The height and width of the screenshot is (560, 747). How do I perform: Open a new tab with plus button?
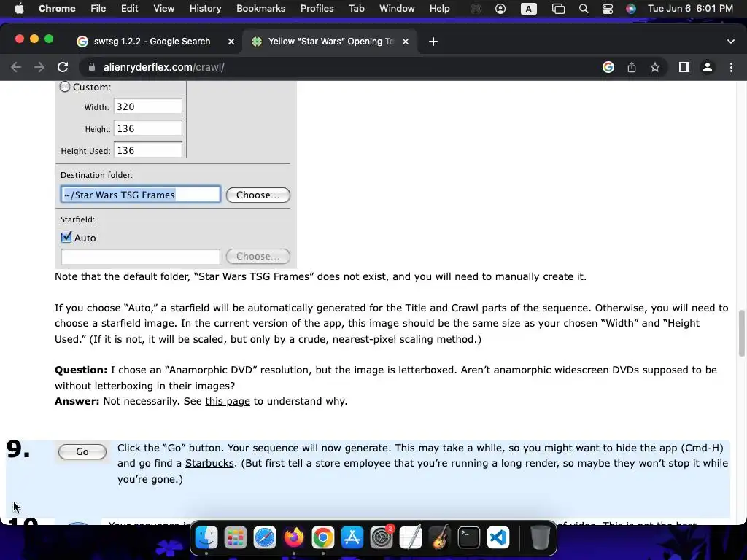[x=433, y=42]
